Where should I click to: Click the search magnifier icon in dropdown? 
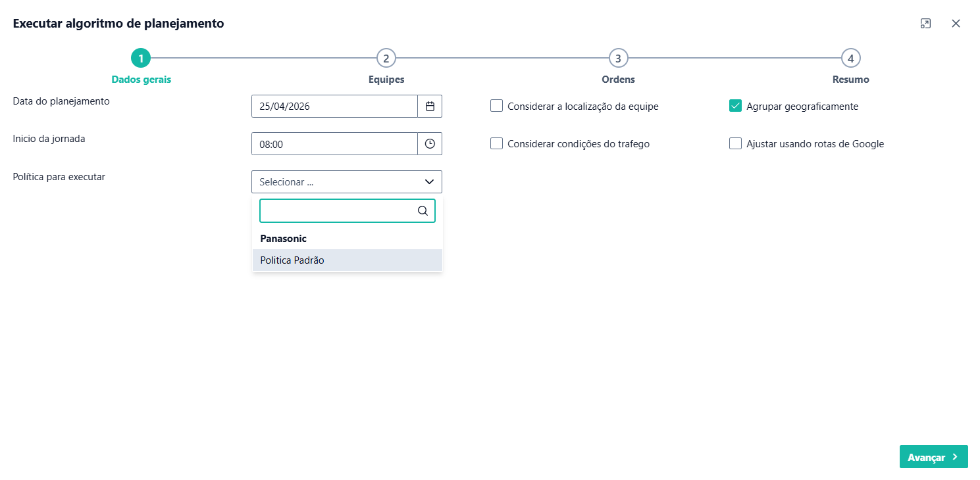(x=423, y=211)
